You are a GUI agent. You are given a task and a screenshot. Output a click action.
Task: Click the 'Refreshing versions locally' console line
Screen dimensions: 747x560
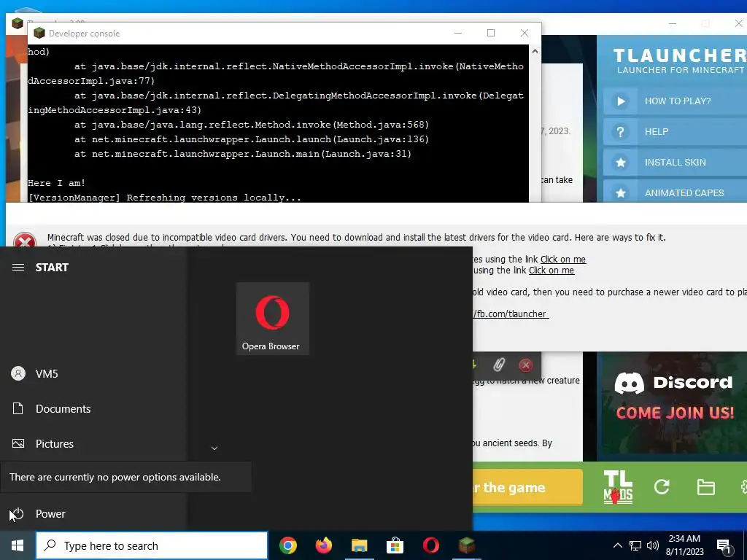164,198
